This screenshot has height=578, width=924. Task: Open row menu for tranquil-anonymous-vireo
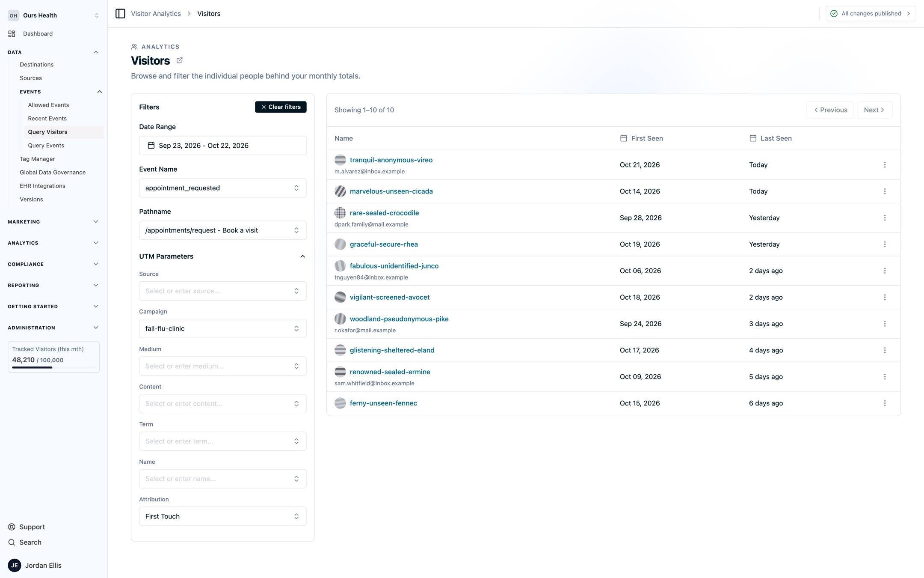coord(885,165)
